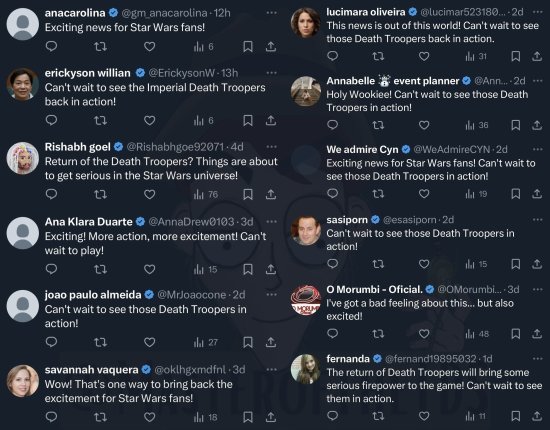Open O Morumbi - Oficial. profile name
550x430 pixels.
click(x=374, y=289)
